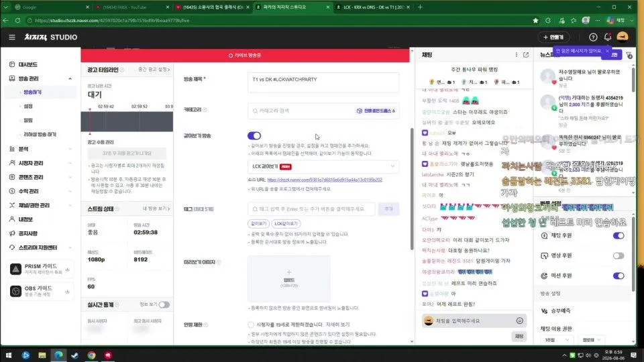Close the unread messages tooltip
The image size is (644, 362).
coord(607,51)
